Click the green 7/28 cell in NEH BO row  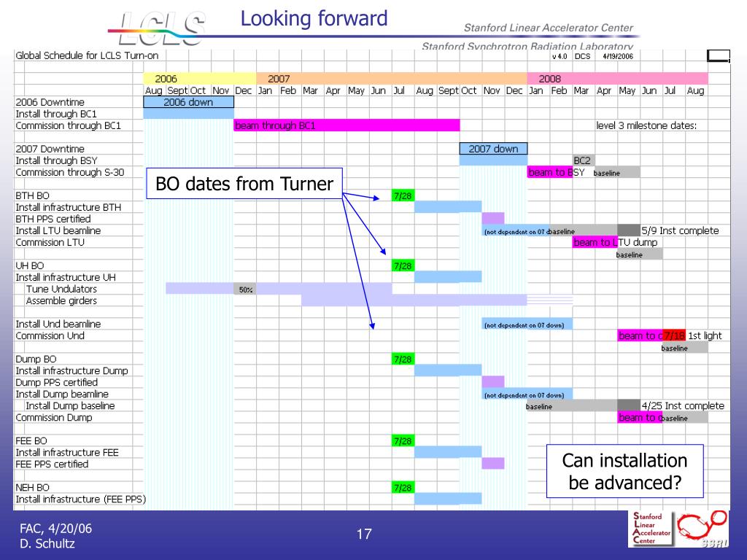[403, 488]
